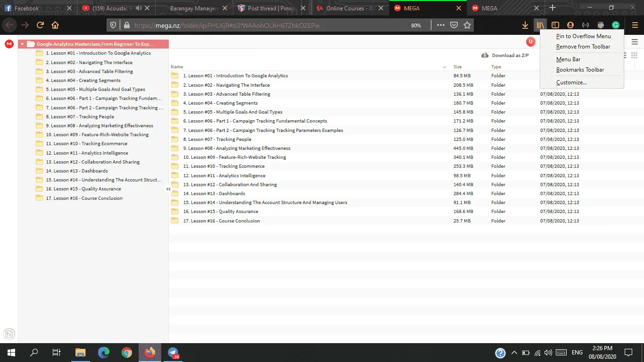
Task: Click the Grammarly extension icon
Action: tap(616, 25)
